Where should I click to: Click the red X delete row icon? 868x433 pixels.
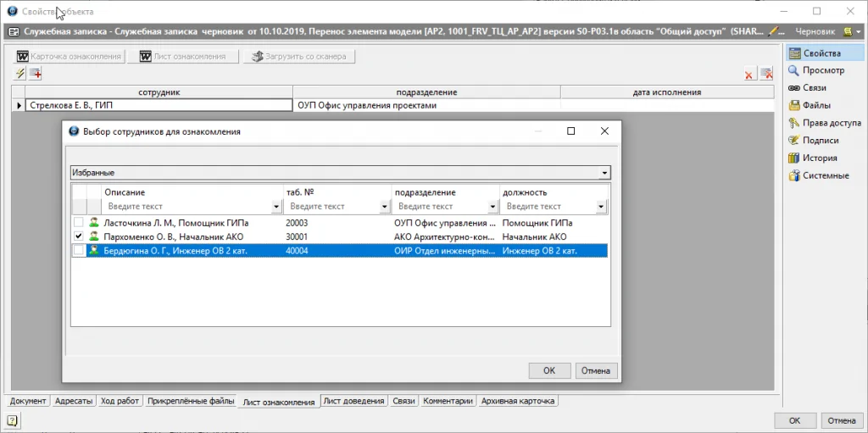749,75
